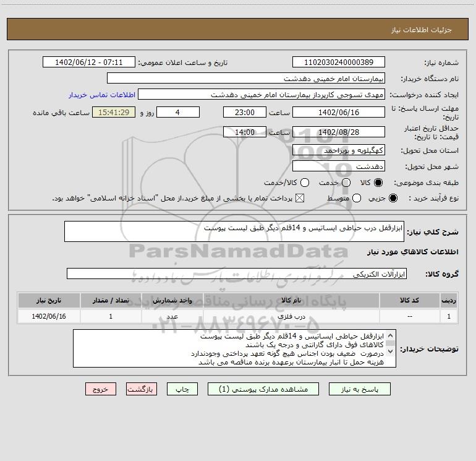The height and width of the screenshot is (461, 476).
Task: Click scroll down arrow in buyer notes
Action: (391, 351)
